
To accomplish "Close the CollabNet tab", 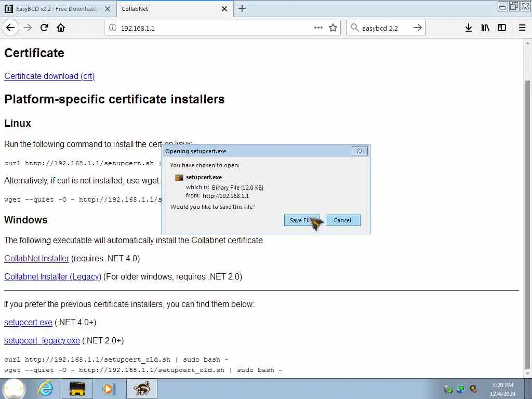I will 224,9.
